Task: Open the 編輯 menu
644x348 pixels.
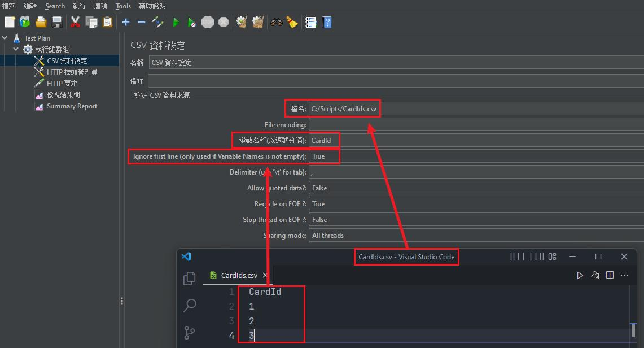Action: click(30, 6)
